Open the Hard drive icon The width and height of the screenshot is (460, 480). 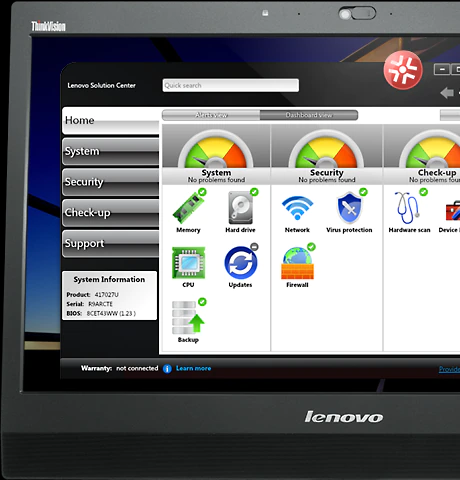pyautogui.click(x=240, y=208)
